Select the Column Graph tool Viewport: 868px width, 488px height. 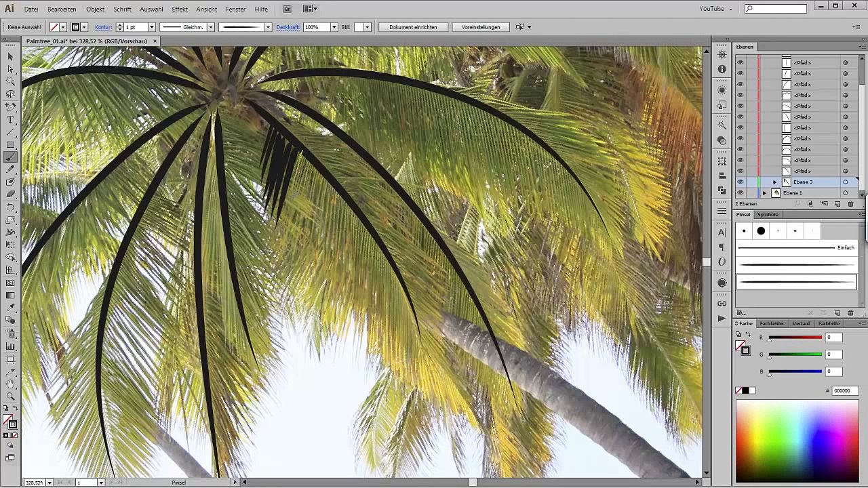pos(10,346)
